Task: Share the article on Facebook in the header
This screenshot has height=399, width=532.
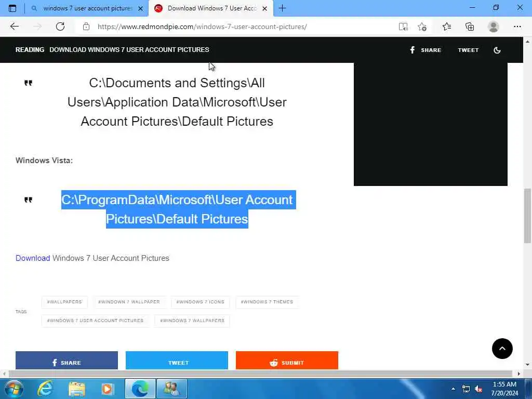Action: (x=425, y=50)
